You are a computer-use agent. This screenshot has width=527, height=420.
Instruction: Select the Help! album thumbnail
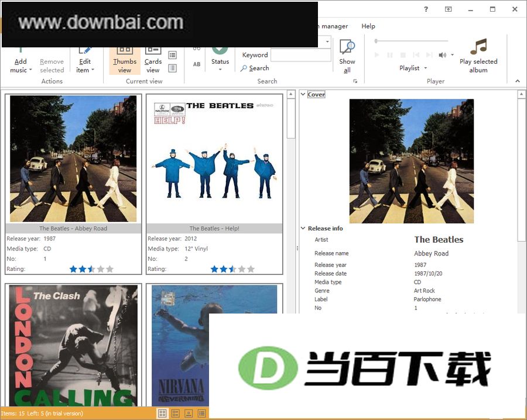(214, 159)
